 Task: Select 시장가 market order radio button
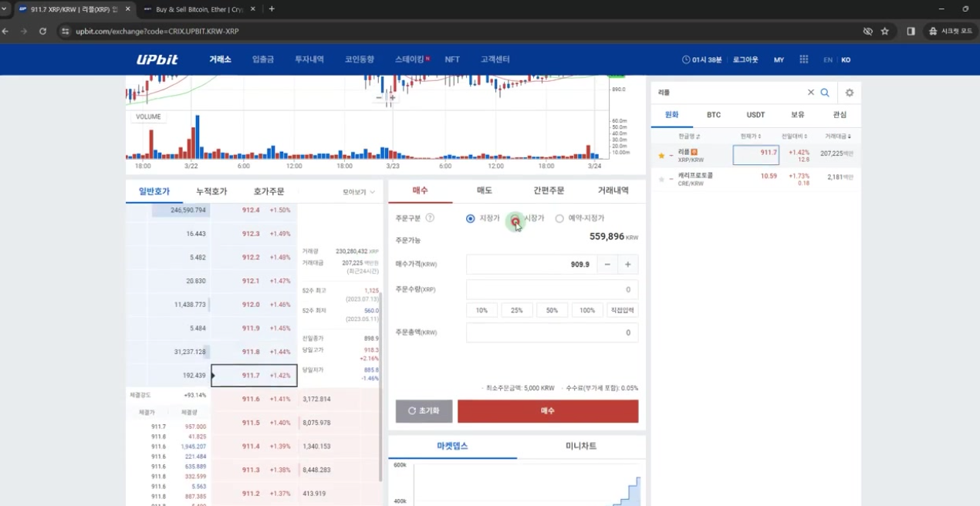[515, 218]
